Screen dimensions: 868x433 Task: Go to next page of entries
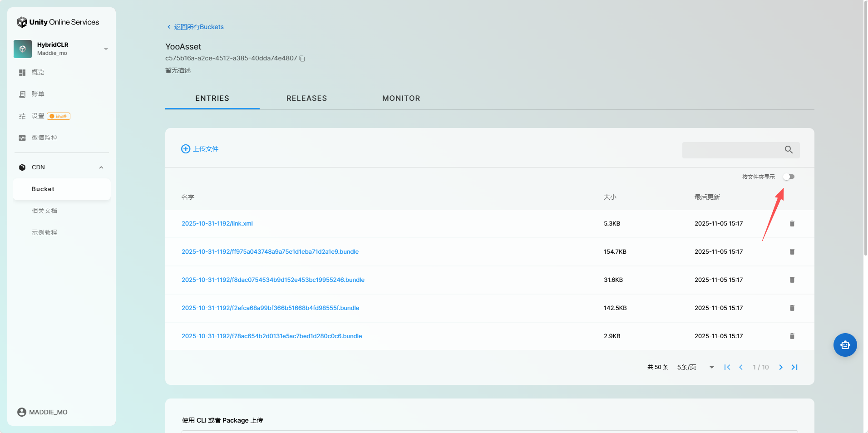tap(781, 367)
